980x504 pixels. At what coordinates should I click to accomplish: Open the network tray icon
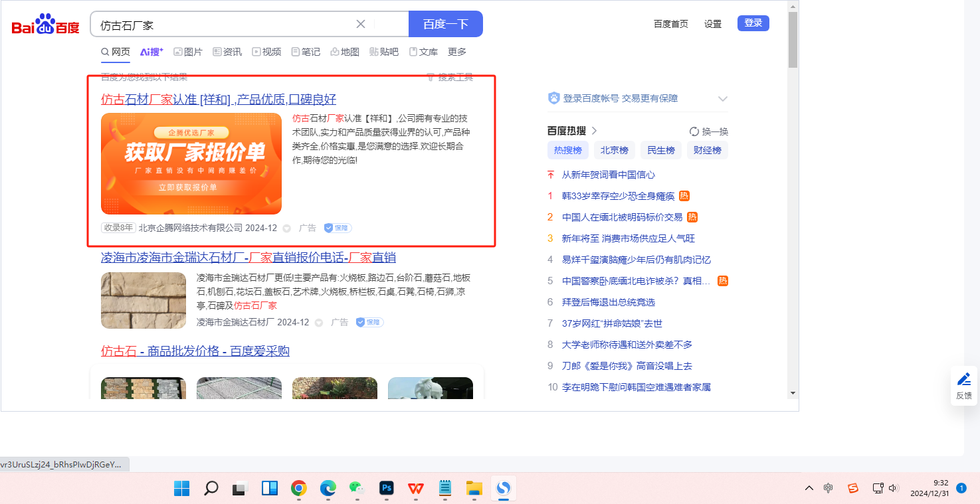878,488
